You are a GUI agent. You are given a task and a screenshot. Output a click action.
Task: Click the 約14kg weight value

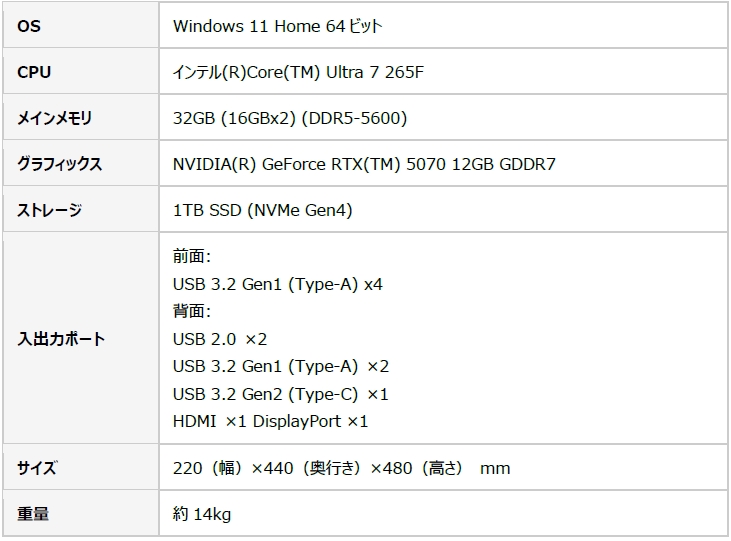click(x=202, y=514)
